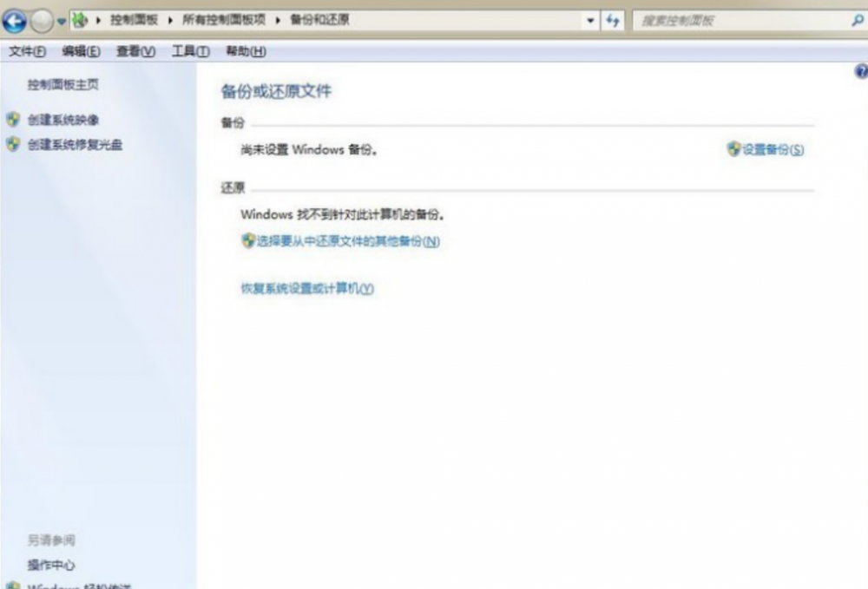The width and height of the screenshot is (868, 589).
Task: Focus the 搜索控制面板 search field
Action: (742, 21)
